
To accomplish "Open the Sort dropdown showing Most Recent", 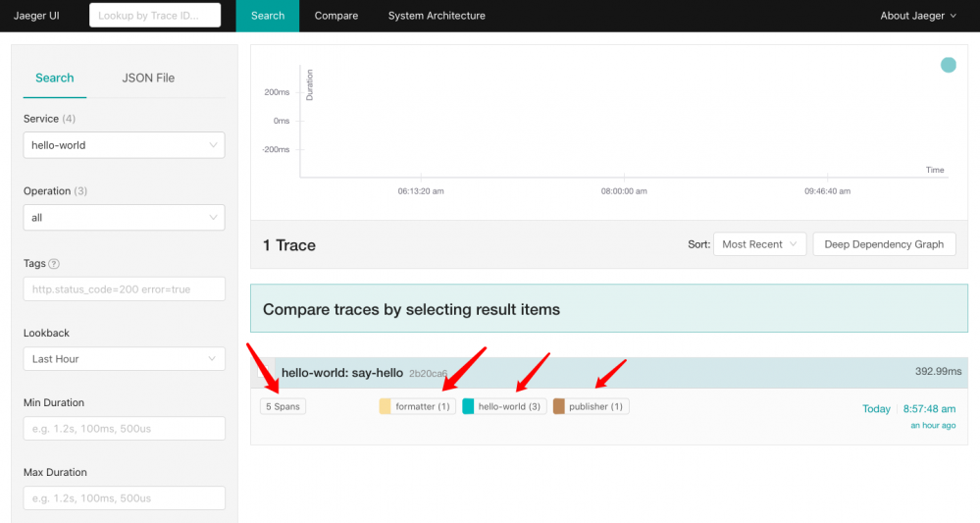I will [758, 244].
